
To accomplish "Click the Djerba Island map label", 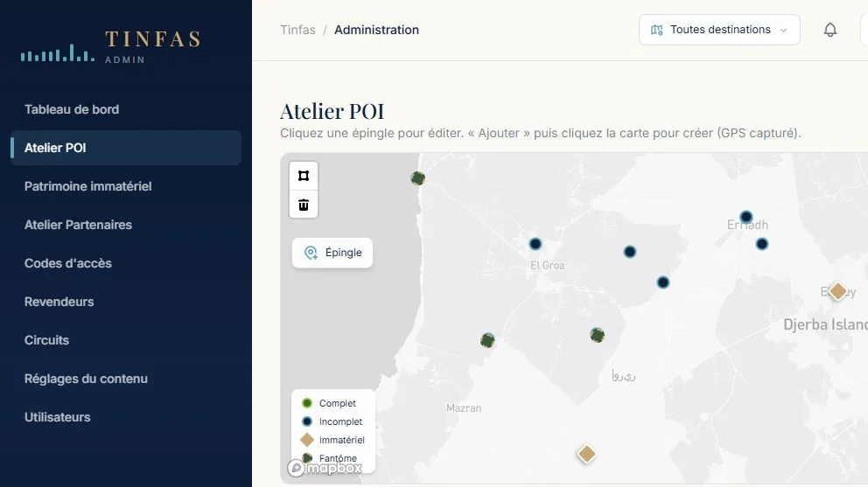I will tap(825, 324).
